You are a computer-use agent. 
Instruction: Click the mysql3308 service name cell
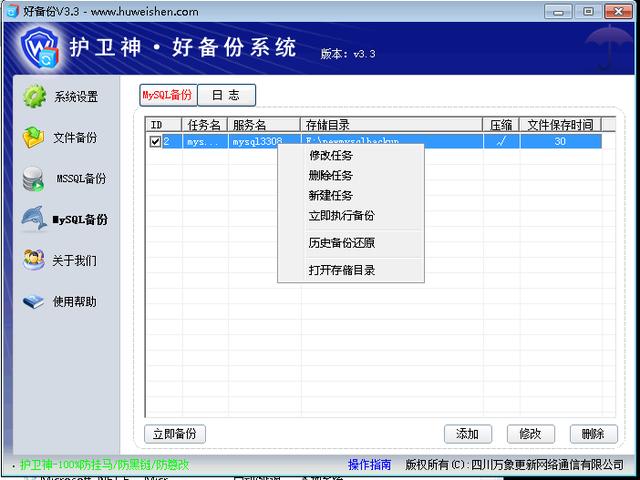click(264, 141)
